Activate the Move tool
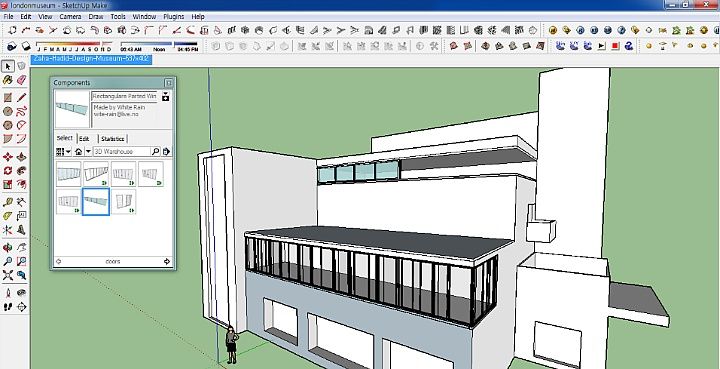 click(x=8, y=157)
